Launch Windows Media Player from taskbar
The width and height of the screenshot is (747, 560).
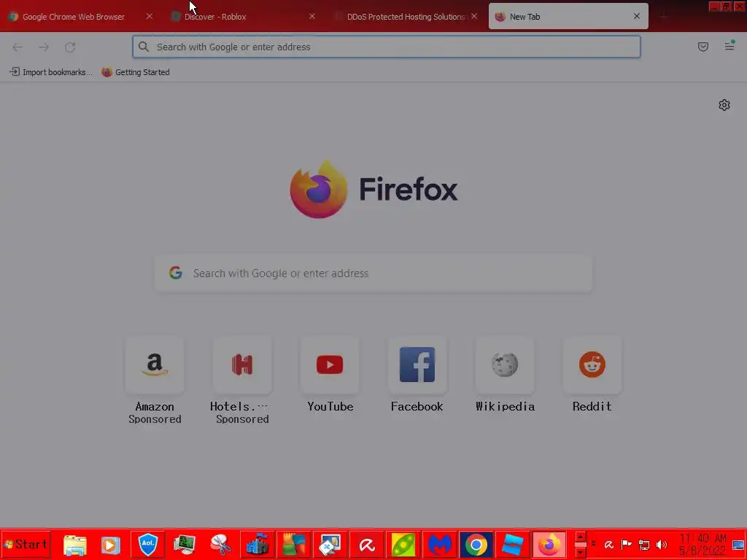(x=111, y=545)
